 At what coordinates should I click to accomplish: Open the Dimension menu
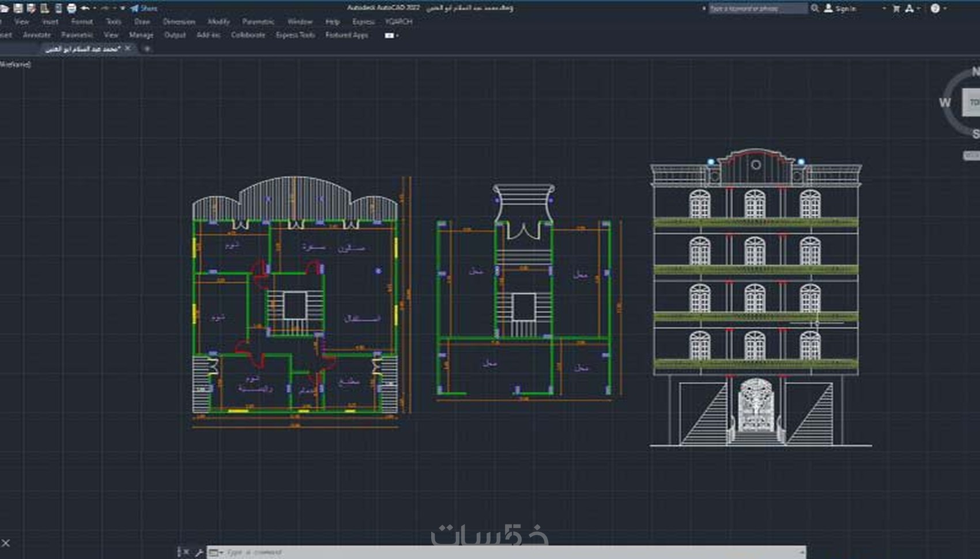[179, 21]
